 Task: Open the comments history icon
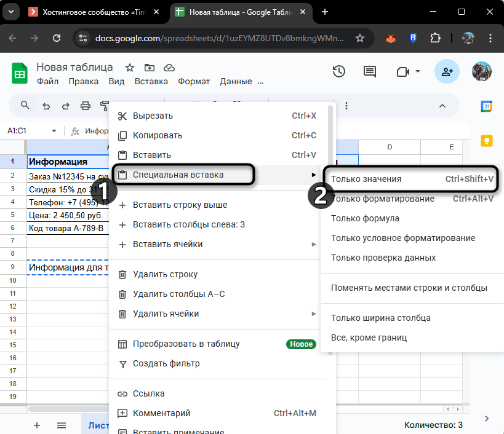point(370,71)
